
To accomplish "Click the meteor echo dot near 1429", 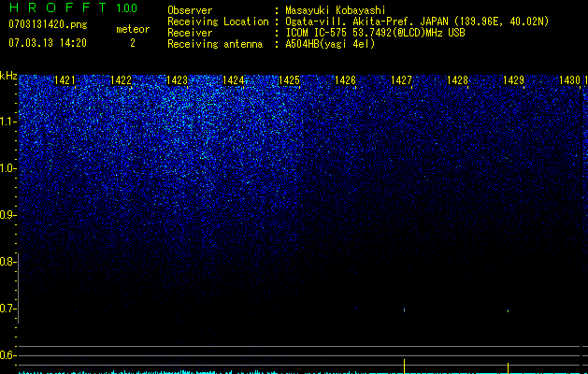I will [508, 311].
